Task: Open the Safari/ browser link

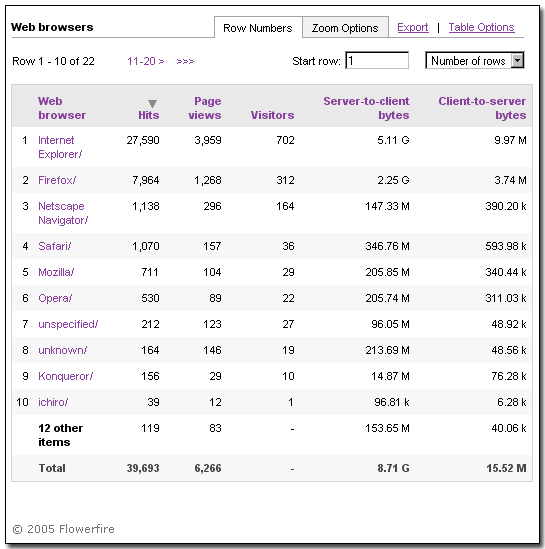Action: (x=55, y=246)
